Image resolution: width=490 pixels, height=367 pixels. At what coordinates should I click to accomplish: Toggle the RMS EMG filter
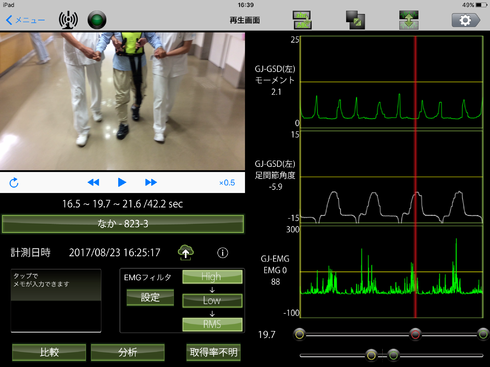click(x=212, y=324)
